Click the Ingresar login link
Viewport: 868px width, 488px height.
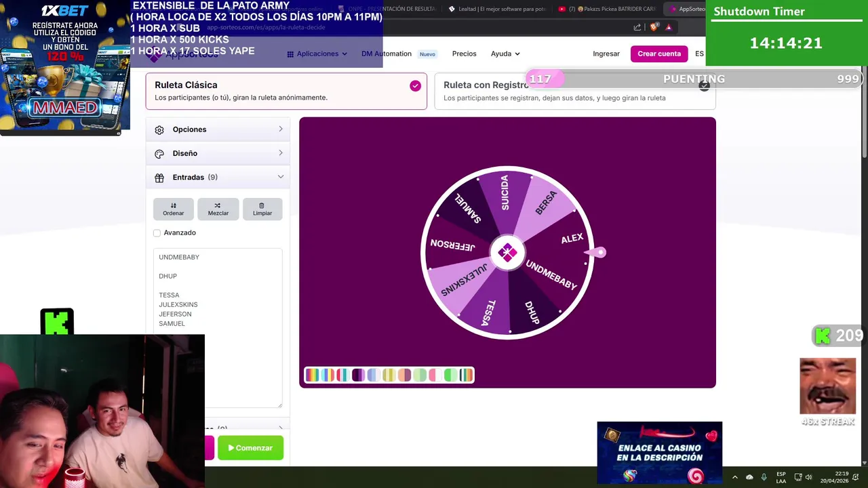click(606, 54)
